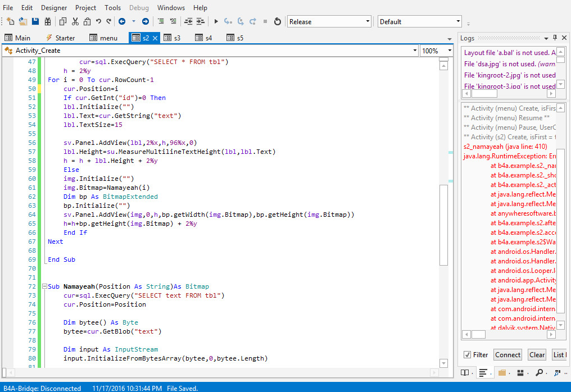
Task: Collapse the Sub Namayeah code block
Action: coord(44,286)
